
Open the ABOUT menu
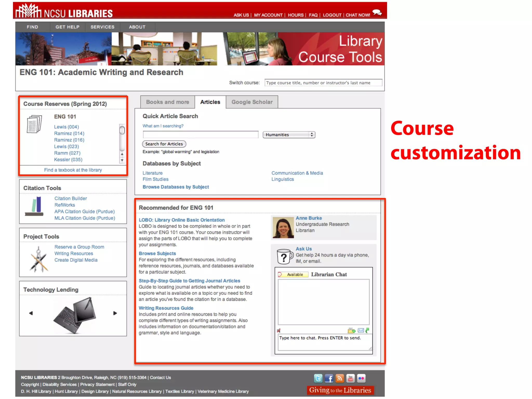(137, 27)
